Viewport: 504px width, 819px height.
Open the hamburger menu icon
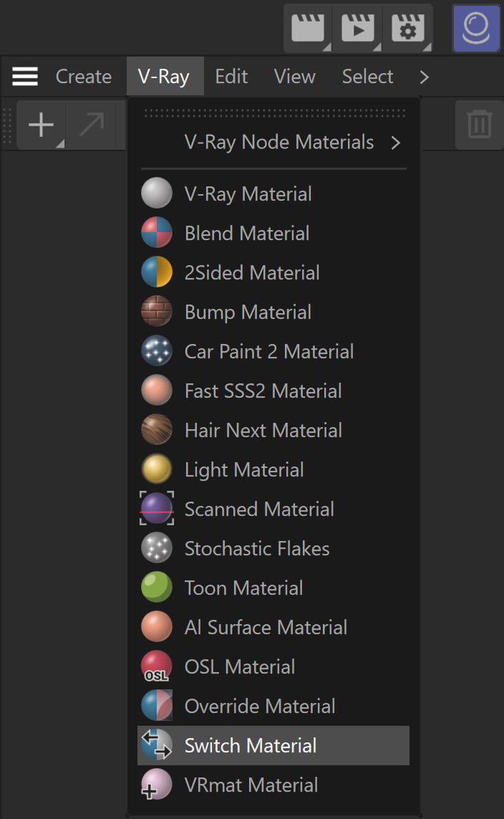coord(25,76)
